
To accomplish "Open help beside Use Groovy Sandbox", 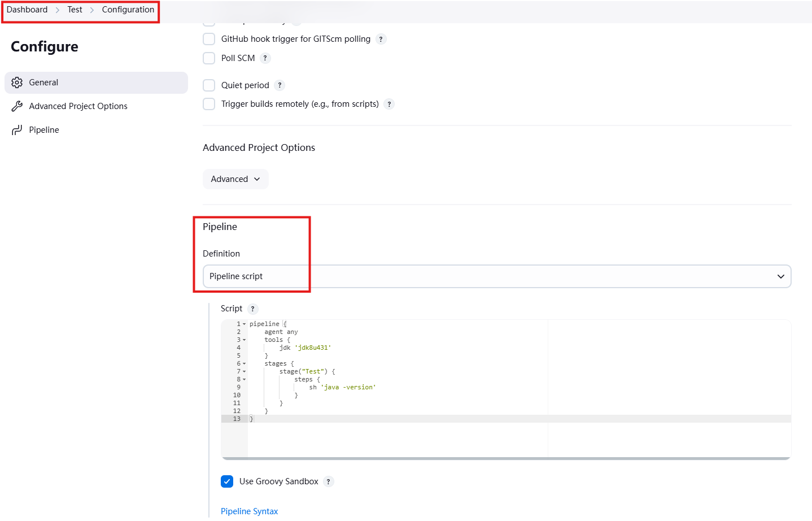I will click(x=328, y=481).
